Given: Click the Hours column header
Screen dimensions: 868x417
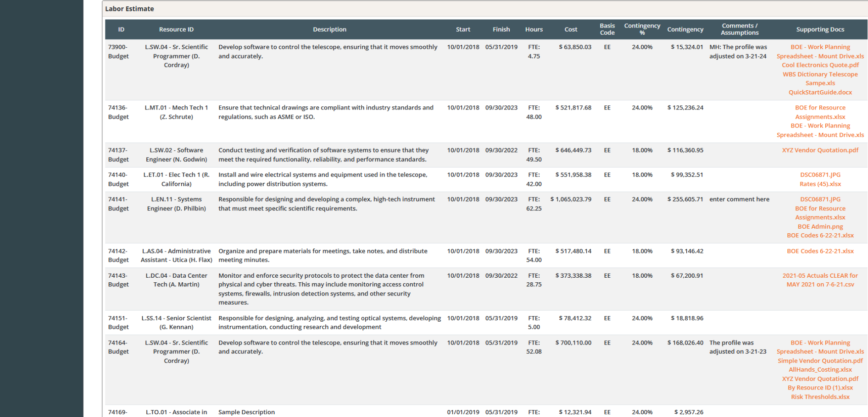Looking at the screenshot, I should tap(534, 29).
